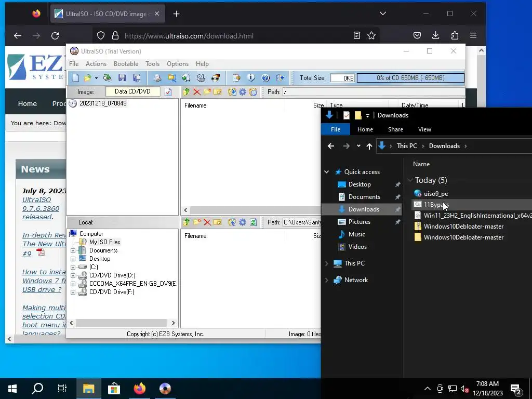Expand the CD/DVD Drive(D:) node
Viewport: 532px width, 399px height.
tap(73, 275)
